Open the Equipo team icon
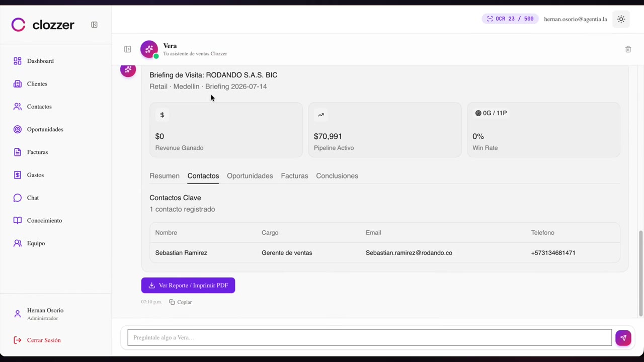The image size is (644, 362). (18, 243)
